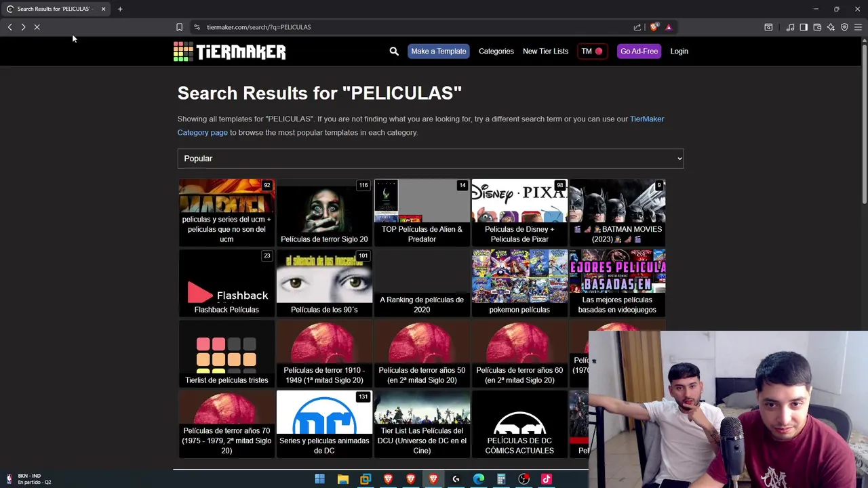Open películas basadas en videojuegos template
Screen dimensions: 868x488
click(x=617, y=283)
